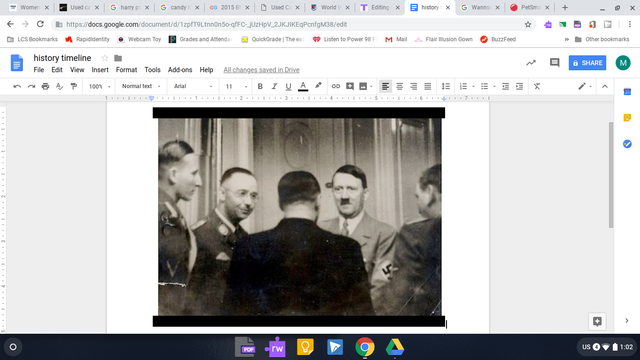
Task: Toggle italic formatting
Action: [274, 86]
